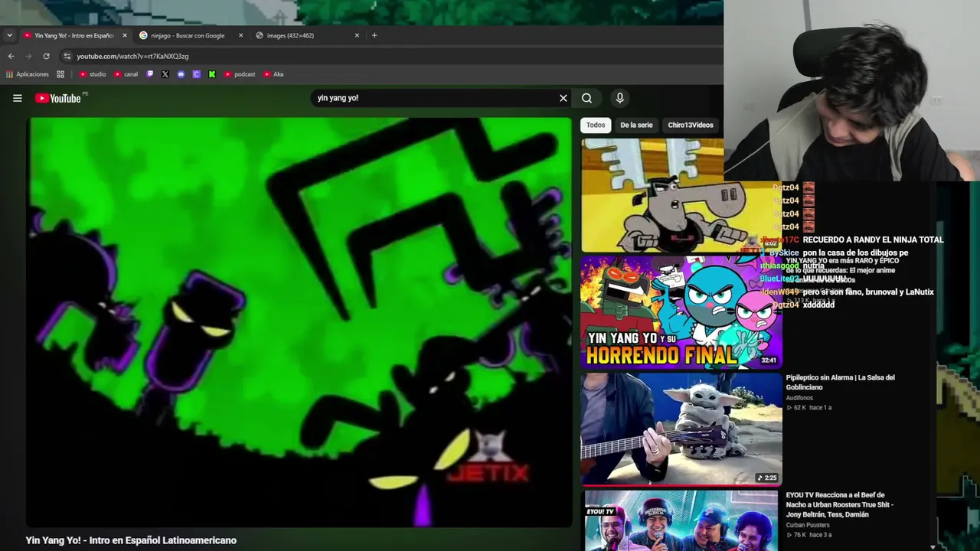Select the Chiro13Videos filter chip
This screenshot has width=980, height=551.
coord(691,125)
